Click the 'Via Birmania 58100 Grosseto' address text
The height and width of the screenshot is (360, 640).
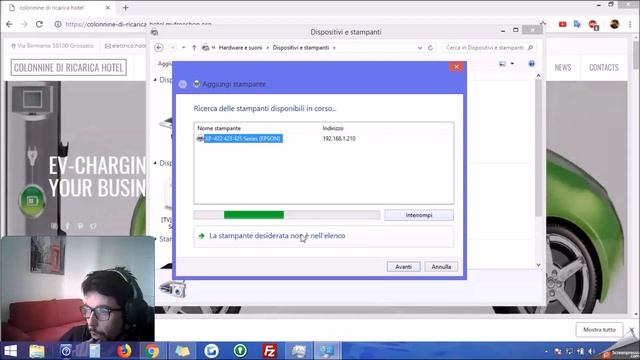pos(55,46)
